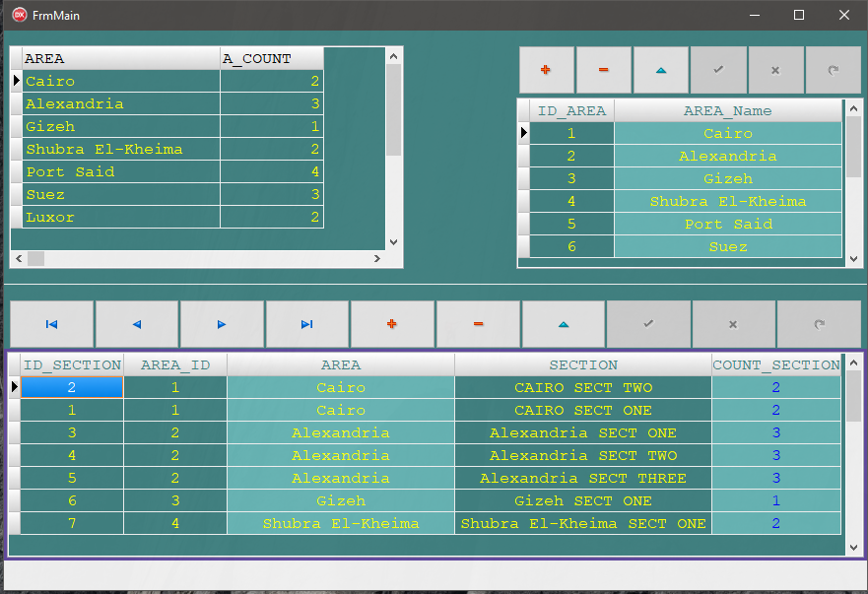Select the Luxor row in top-left grid
Viewport: 868px width, 594px height.
tap(172, 218)
